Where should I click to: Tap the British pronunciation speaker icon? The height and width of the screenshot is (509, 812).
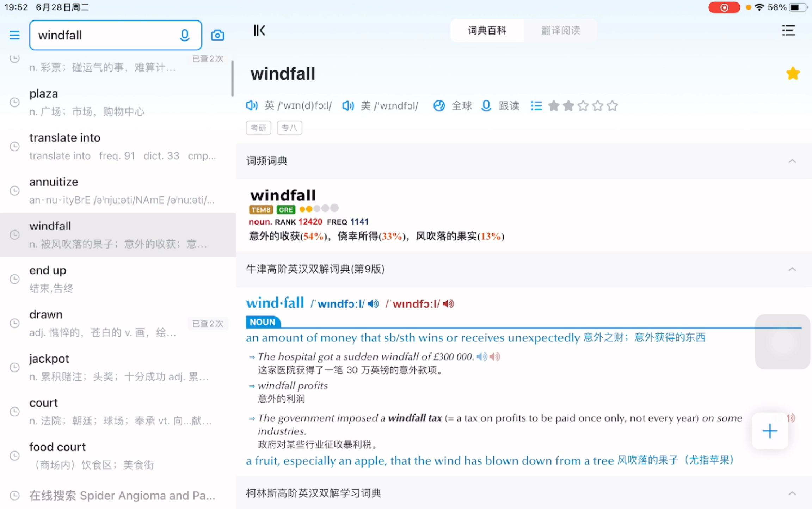pos(252,105)
